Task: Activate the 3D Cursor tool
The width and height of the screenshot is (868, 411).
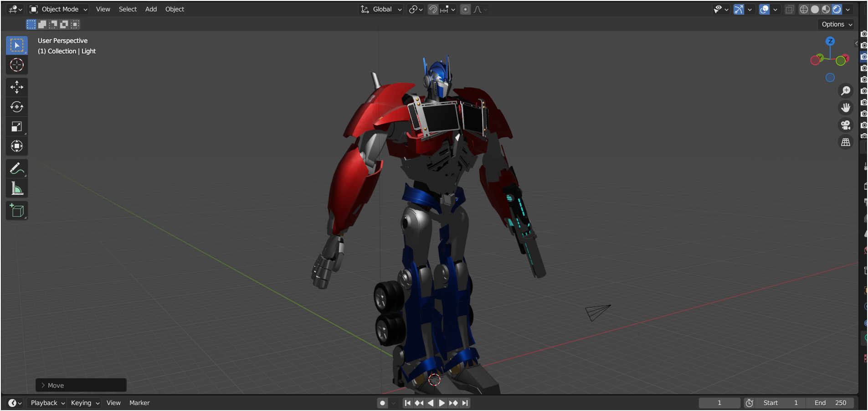Action: tap(17, 65)
